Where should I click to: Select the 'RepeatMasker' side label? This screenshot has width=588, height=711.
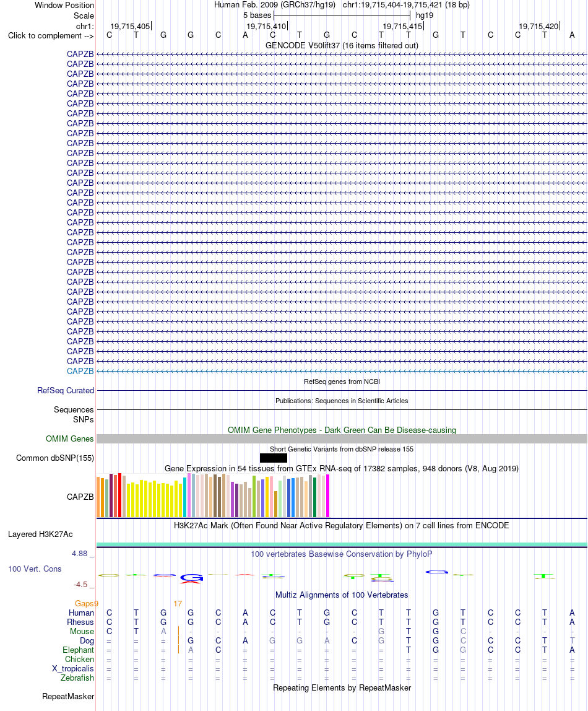click(68, 697)
